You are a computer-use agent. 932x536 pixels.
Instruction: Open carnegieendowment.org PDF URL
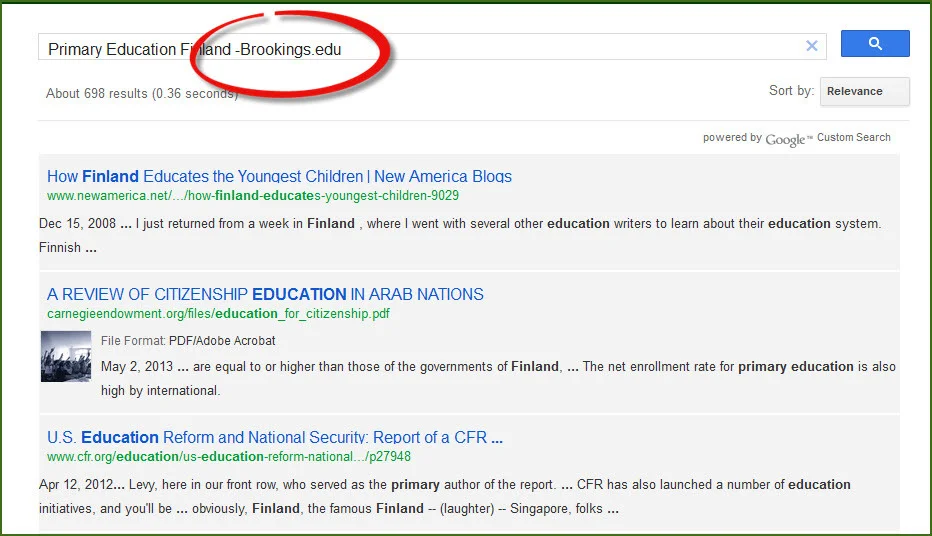click(218, 314)
